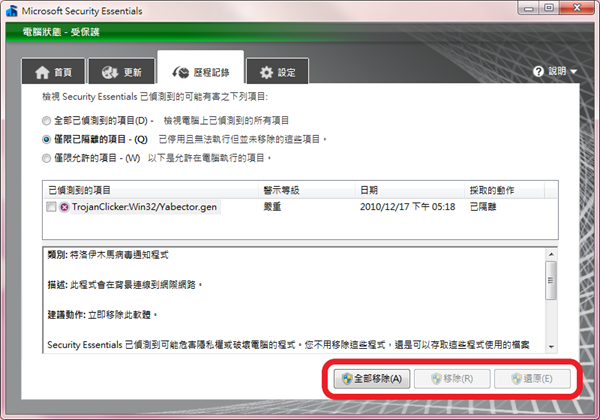Viewport: 600px width, 420px height.
Task: Click the 移除(R) button
Action: (x=452, y=379)
